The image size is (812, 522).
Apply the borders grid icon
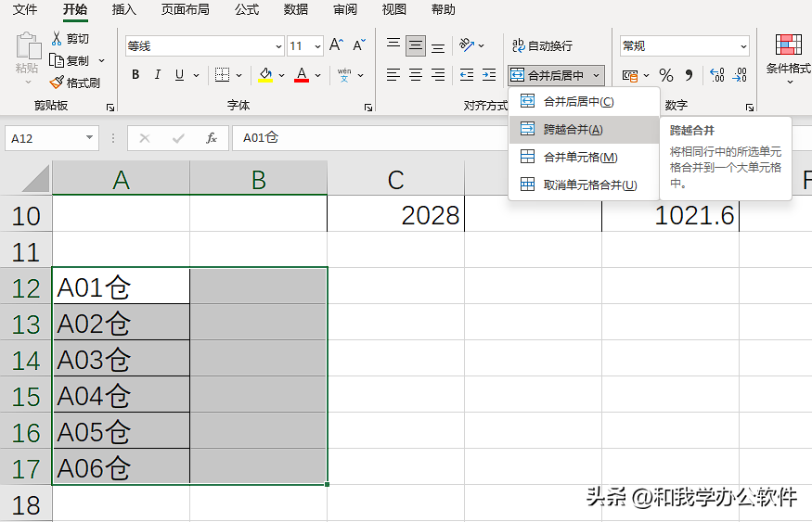click(x=222, y=75)
